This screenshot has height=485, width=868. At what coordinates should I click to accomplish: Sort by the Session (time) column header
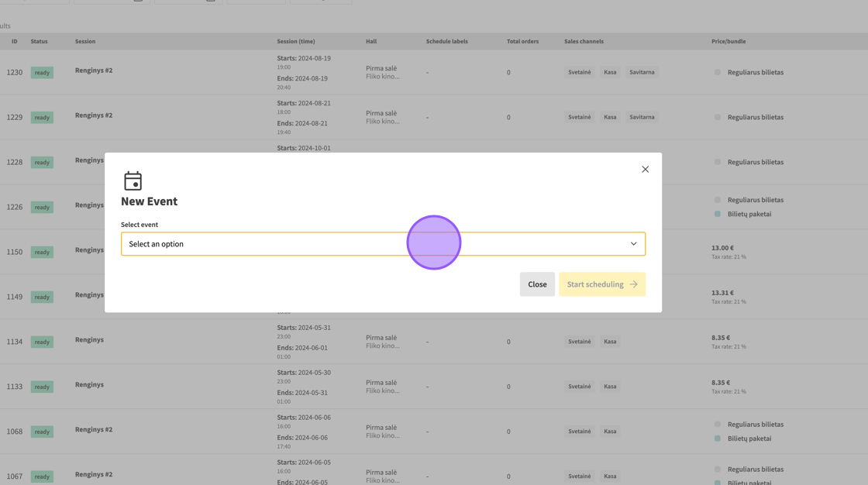pos(296,41)
